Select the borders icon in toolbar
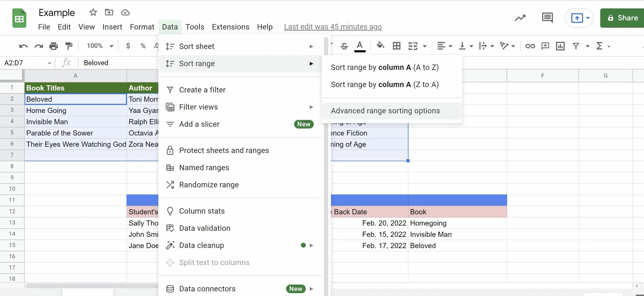 tap(396, 46)
